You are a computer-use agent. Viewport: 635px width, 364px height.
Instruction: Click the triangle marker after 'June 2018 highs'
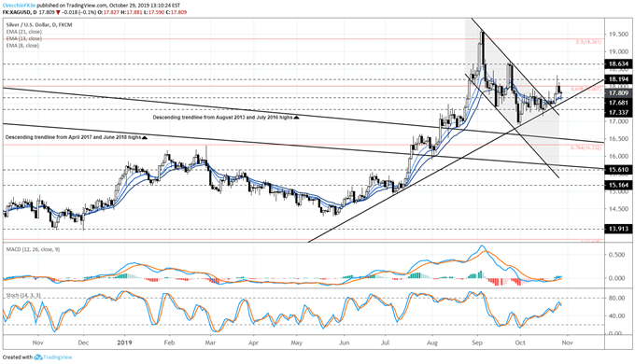coord(145,137)
